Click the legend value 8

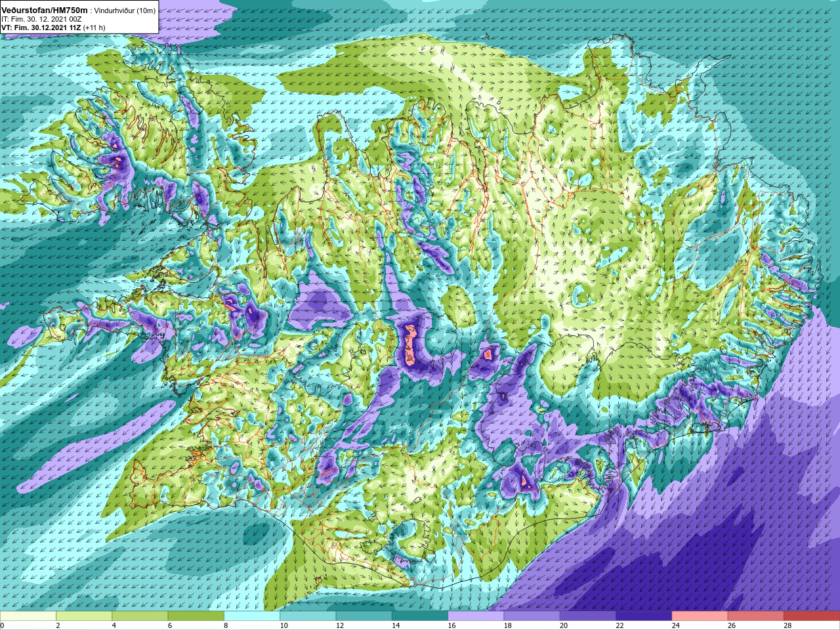coord(224,625)
